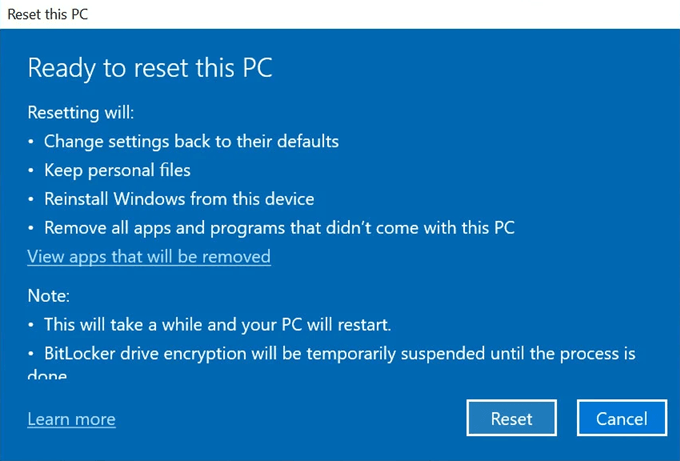Click the bullet before the BitLocker note
680x461 pixels.
[x=31, y=355]
